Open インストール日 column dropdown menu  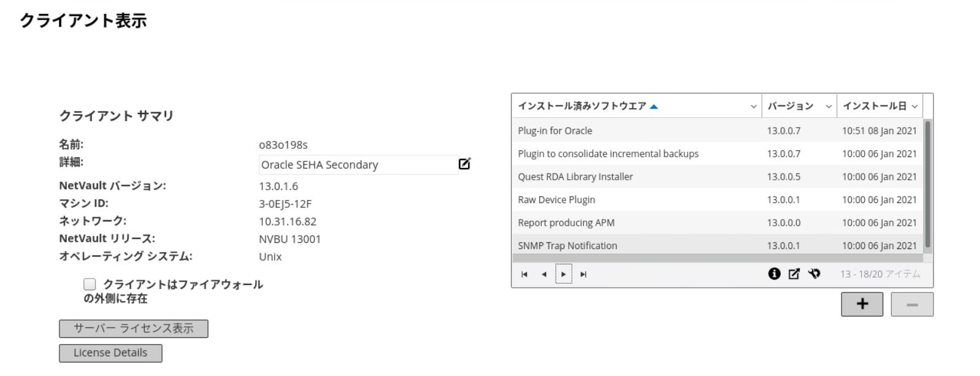(x=914, y=106)
